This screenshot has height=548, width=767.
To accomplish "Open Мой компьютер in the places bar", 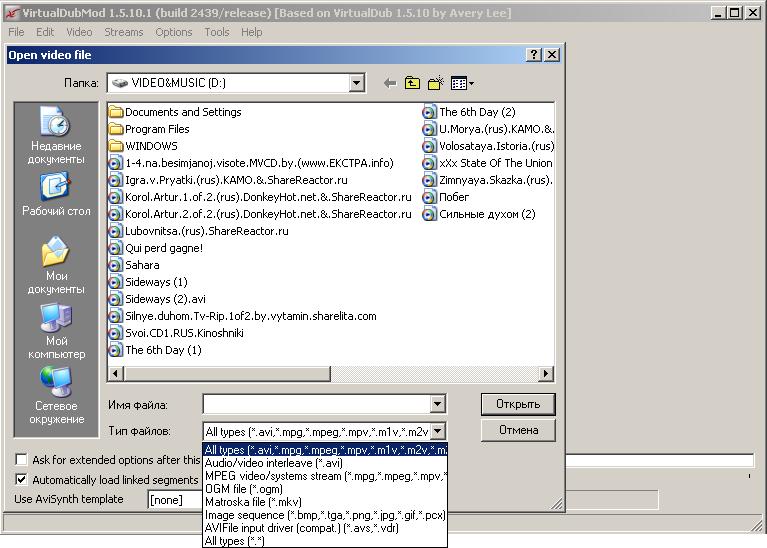I will click(56, 331).
